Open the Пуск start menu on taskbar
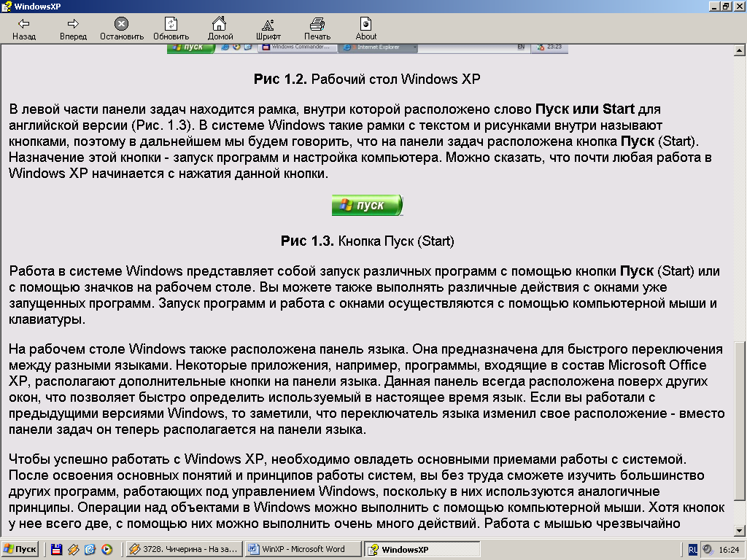 [x=20, y=550]
